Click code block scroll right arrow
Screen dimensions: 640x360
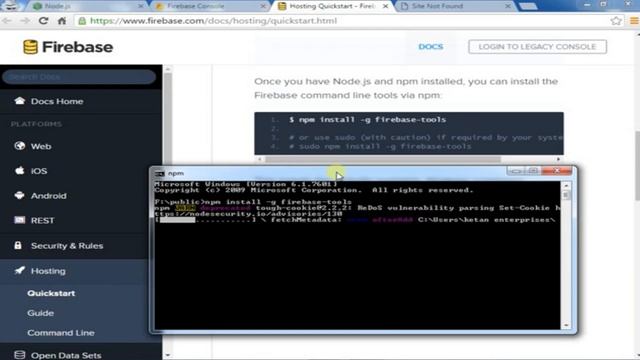tap(558, 159)
